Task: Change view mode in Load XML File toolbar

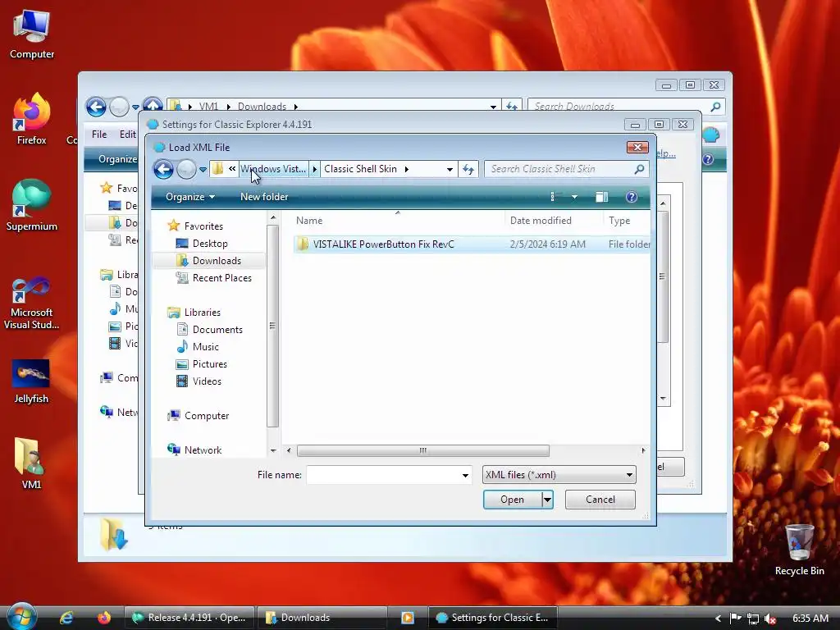Action: 554,197
